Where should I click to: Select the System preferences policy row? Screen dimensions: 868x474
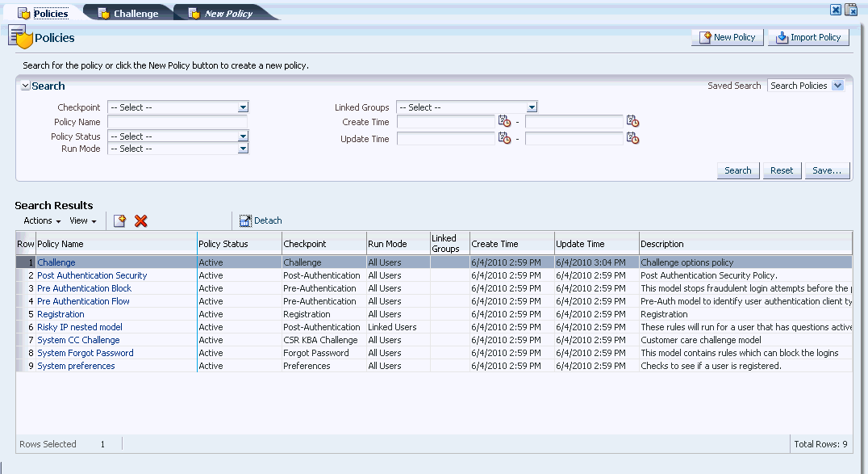(76, 365)
